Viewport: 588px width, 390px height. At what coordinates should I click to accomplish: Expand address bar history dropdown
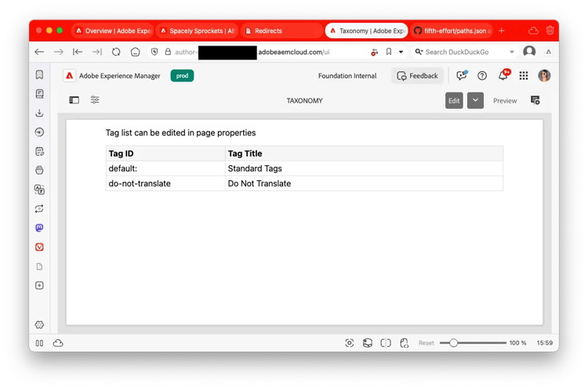tap(401, 52)
